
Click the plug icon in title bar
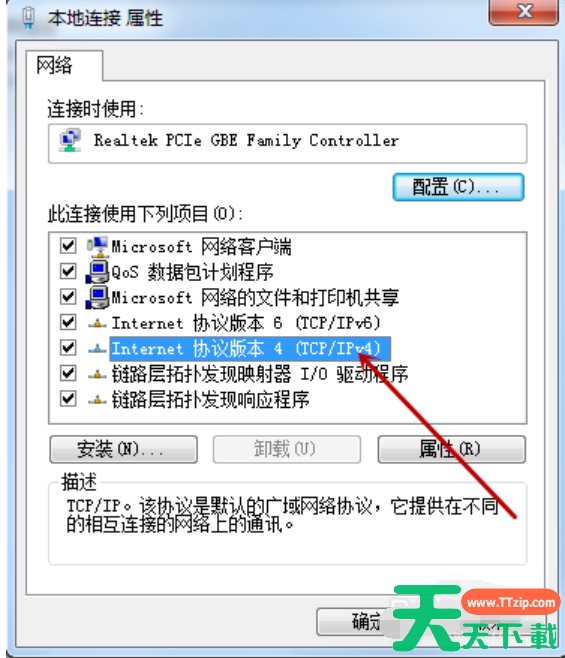[x=29, y=18]
